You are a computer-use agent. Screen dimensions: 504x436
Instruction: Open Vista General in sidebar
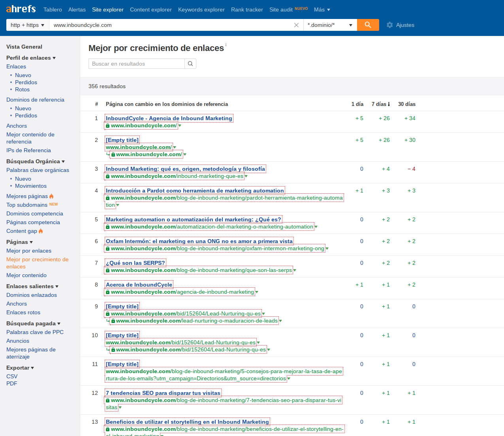pos(24,47)
